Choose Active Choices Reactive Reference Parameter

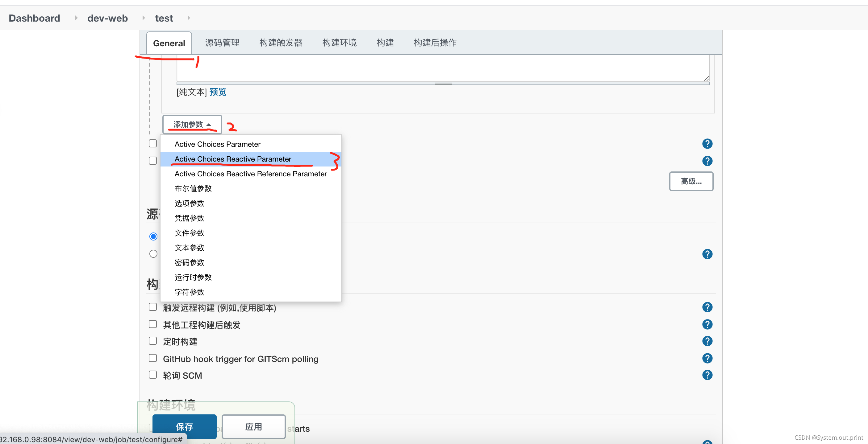click(x=251, y=174)
